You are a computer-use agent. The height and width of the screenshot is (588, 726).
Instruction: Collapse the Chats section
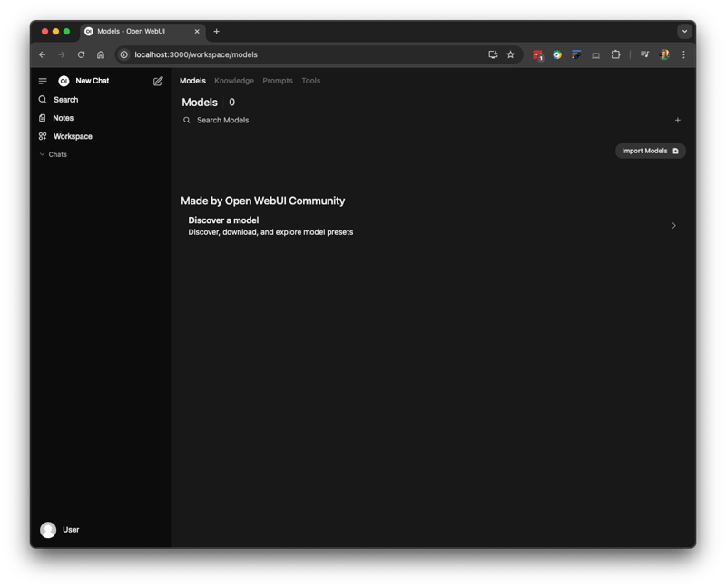(53, 154)
